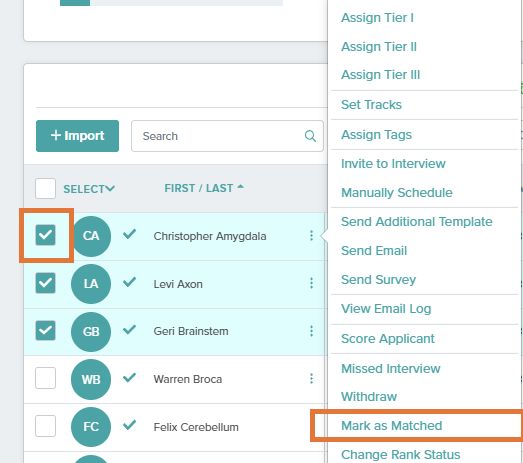Choose Send Survey from the menu

(379, 280)
